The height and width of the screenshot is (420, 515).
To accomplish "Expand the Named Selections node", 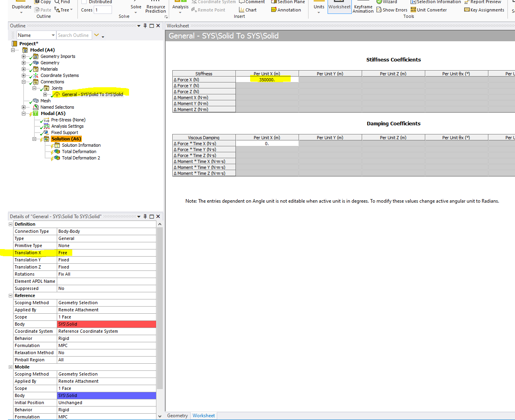I will (x=24, y=107).
